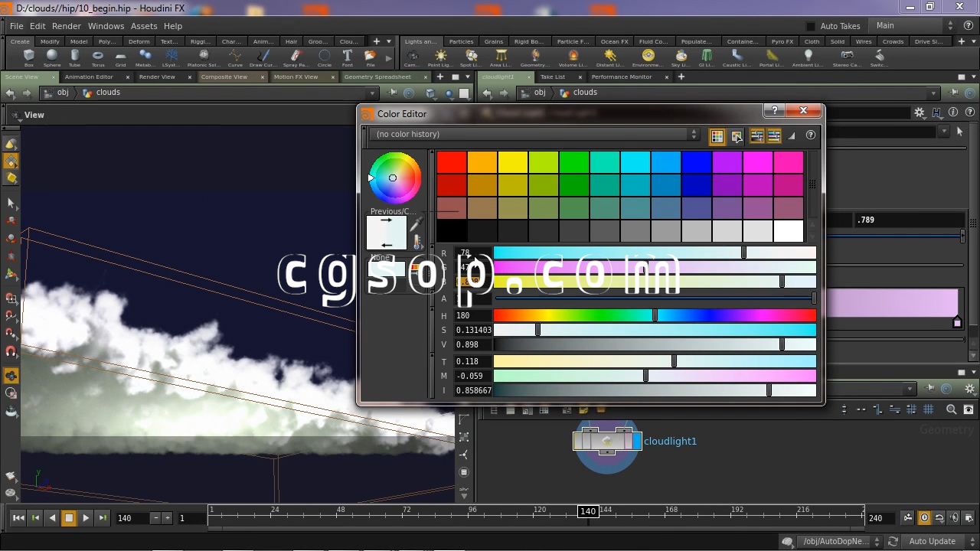Click the current frame field showing 140
980x551 pixels.
[133, 518]
